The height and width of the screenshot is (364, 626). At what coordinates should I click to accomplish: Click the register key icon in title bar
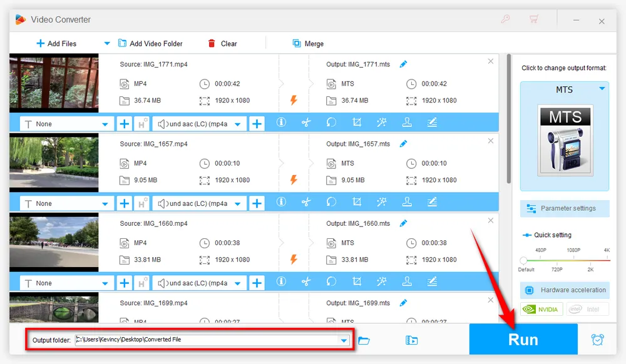[x=505, y=19]
